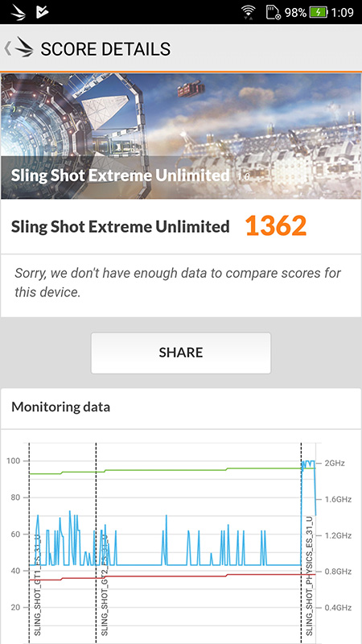Tap the Sling Shot Extreme Unlimited banner image
The image size is (362, 644).
point(181,136)
